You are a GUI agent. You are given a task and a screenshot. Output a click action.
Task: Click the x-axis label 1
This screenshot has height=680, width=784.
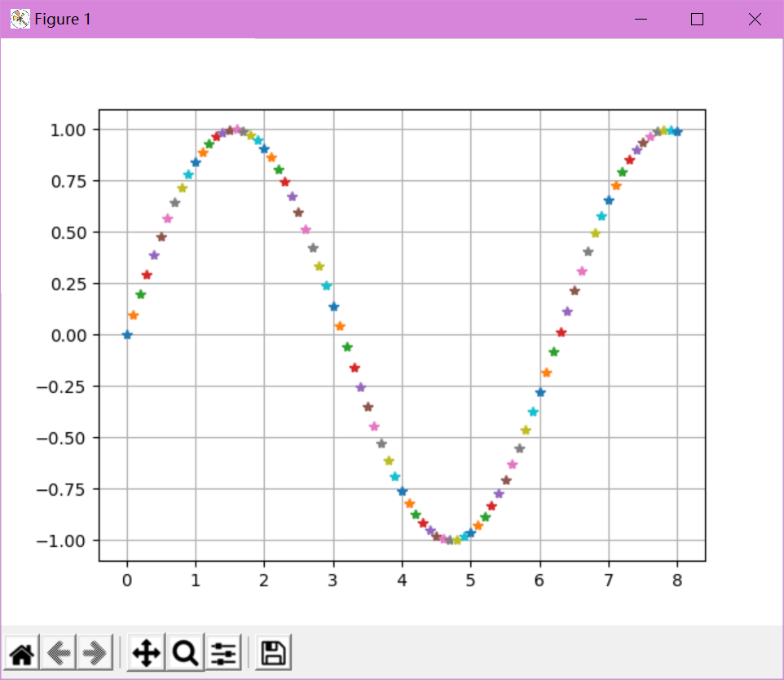196,581
